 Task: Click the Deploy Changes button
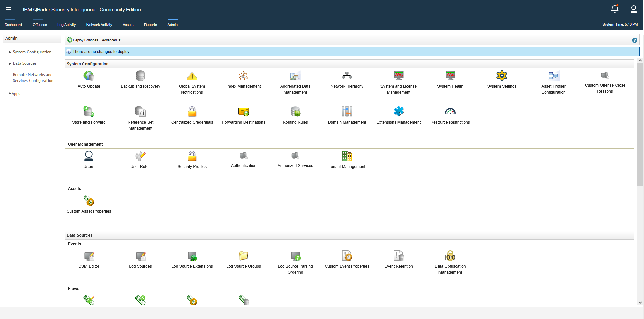83,40
